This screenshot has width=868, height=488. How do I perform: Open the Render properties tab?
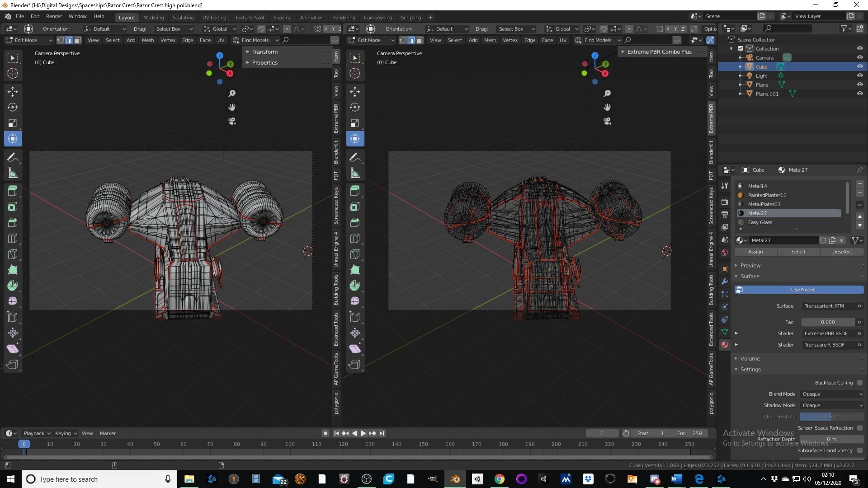tap(725, 202)
